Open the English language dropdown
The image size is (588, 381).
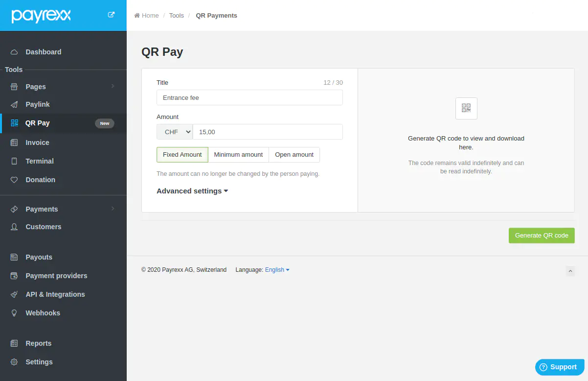277,270
